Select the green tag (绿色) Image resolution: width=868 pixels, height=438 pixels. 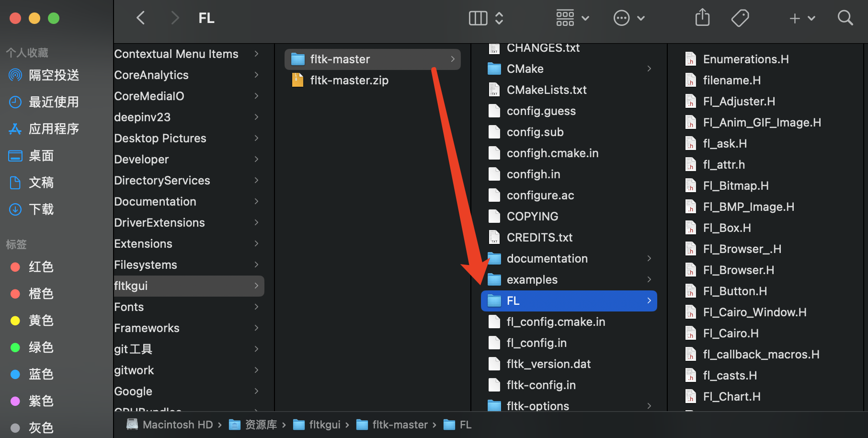pos(32,347)
